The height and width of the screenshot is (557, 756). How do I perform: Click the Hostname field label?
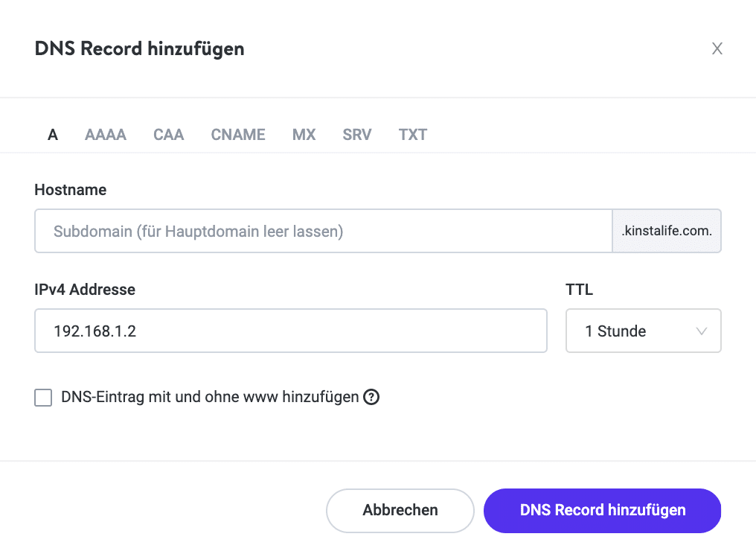(71, 190)
